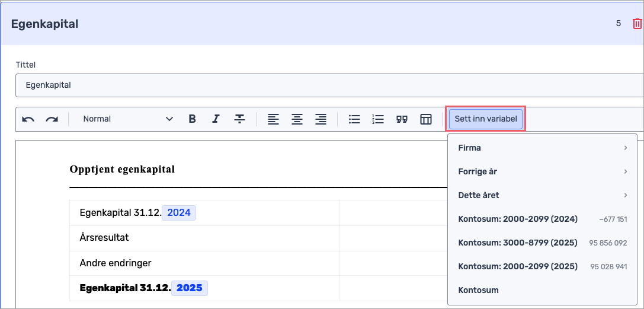Insert block quote

pyautogui.click(x=402, y=119)
